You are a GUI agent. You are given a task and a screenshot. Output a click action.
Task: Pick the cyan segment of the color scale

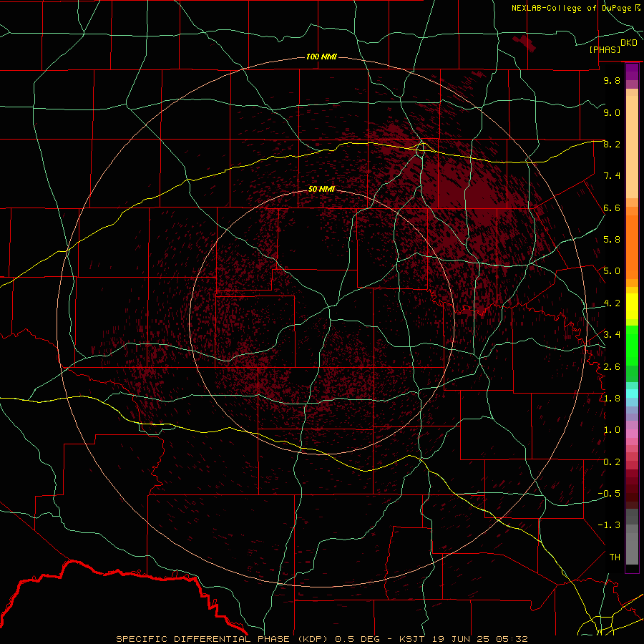tap(632, 394)
